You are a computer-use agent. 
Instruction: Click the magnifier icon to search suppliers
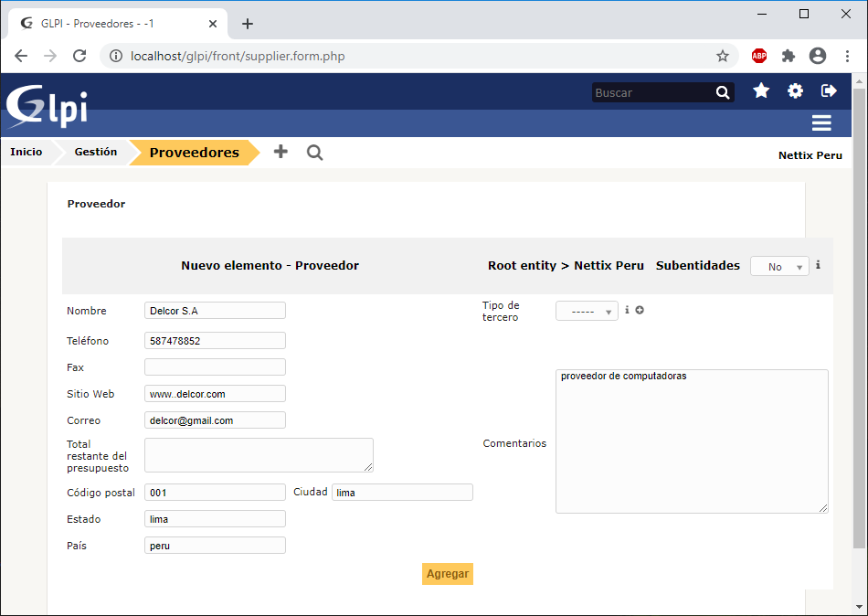[x=314, y=153]
